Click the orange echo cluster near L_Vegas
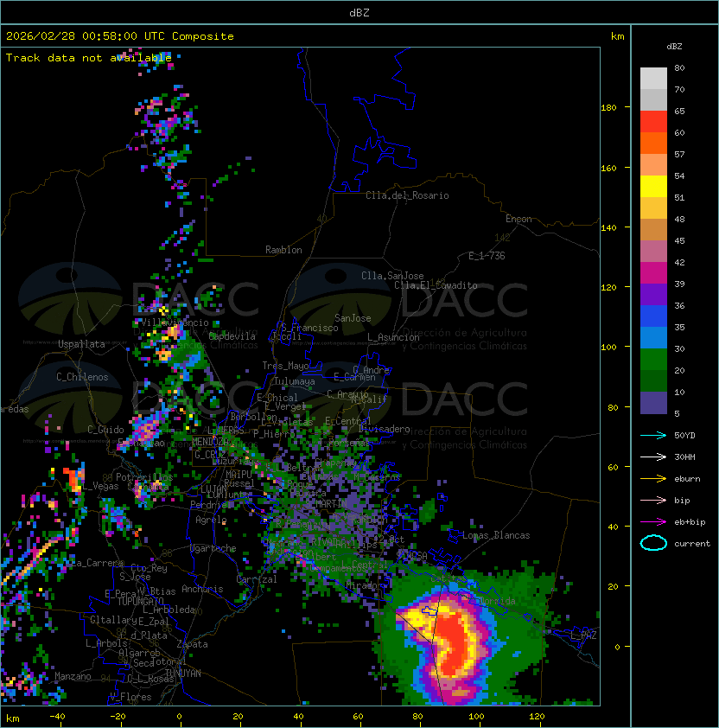Image resolution: width=719 pixels, height=728 pixels. tap(73, 480)
